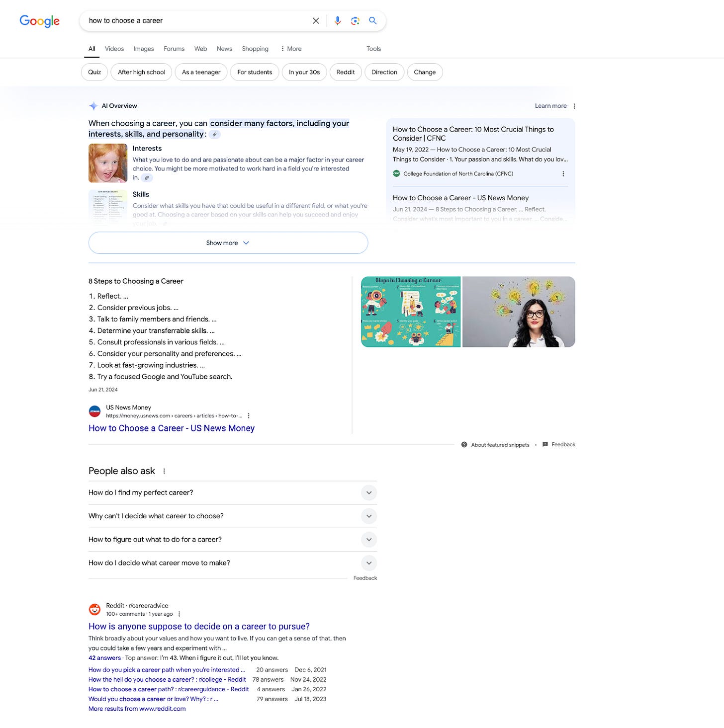Viewport: 724px width, 728px height.
Task: Select the Reddit filter chip
Action: tap(346, 72)
